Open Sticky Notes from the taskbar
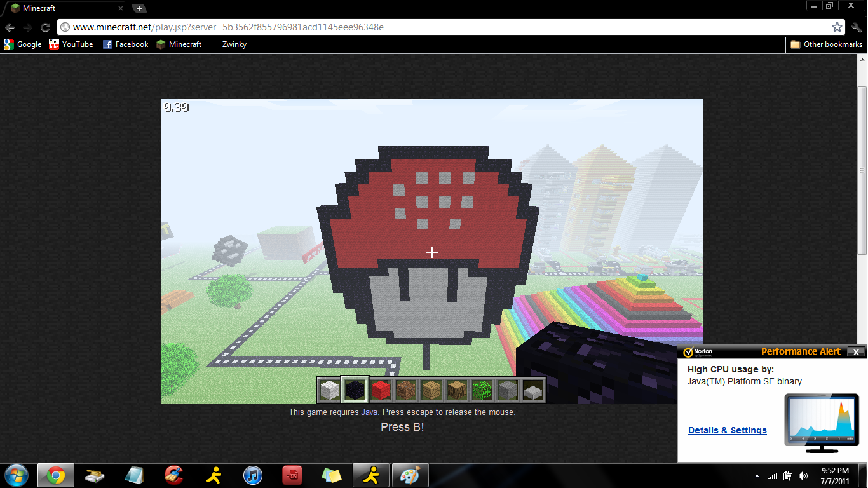The width and height of the screenshot is (868, 488). [332, 475]
